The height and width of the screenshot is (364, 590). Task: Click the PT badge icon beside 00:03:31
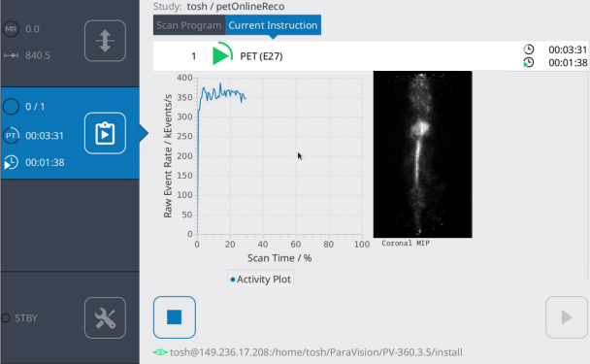click(x=11, y=136)
